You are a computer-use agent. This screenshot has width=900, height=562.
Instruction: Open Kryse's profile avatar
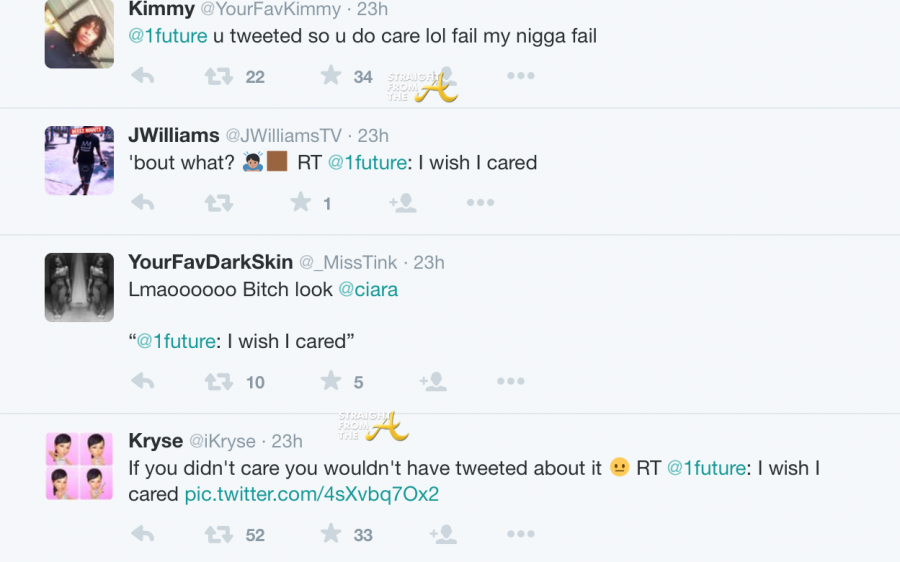pos(79,466)
